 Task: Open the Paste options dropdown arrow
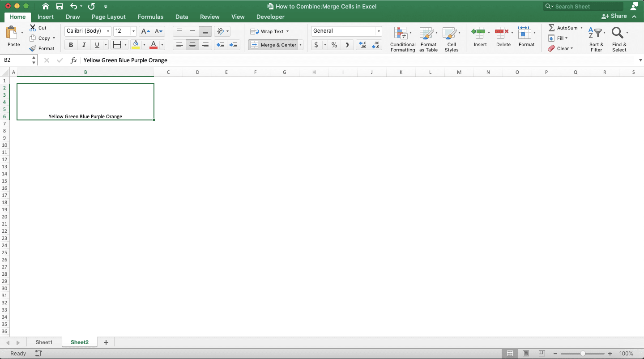pos(22,32)
